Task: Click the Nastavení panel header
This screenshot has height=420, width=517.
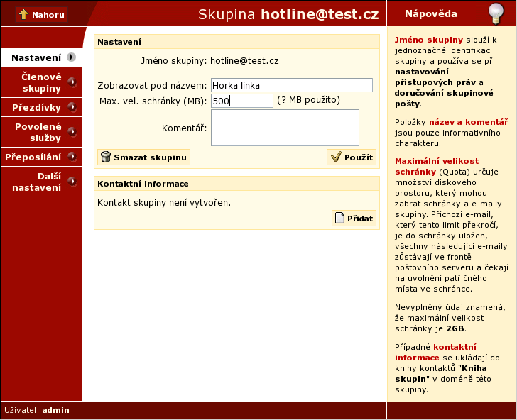Action: (x=236, y=42)
